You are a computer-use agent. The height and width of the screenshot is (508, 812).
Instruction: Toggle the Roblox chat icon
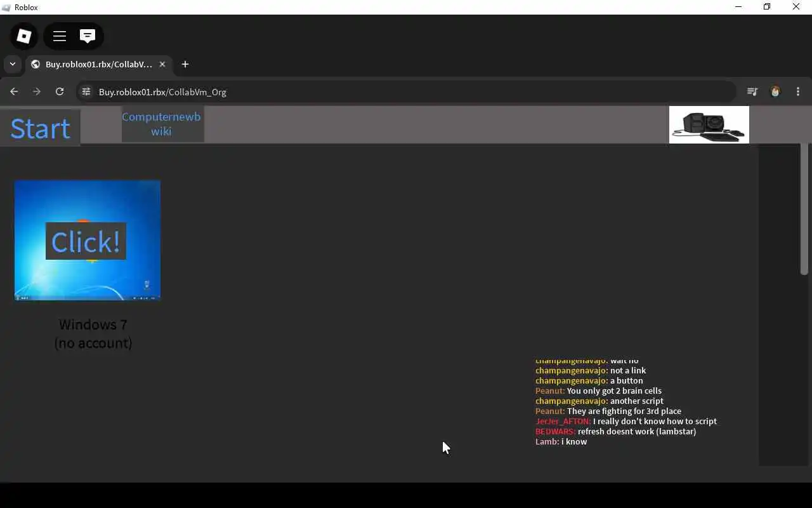(x=88, y=36)
